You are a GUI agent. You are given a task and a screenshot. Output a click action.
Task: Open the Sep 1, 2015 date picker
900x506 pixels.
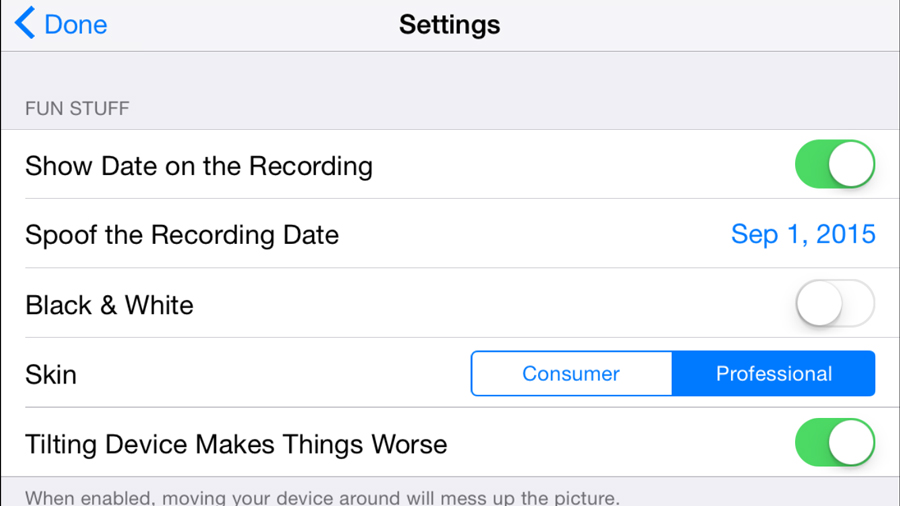point(803,234)
